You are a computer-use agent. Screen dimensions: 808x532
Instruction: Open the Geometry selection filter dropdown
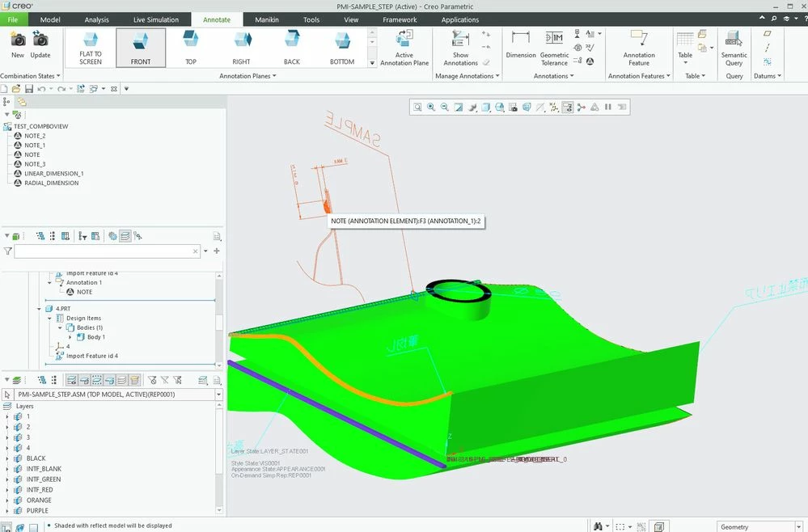(x=799, y=527)
